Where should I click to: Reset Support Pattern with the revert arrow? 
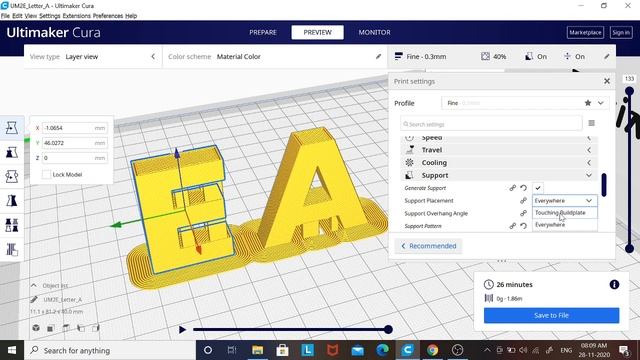tap(523, 226)
